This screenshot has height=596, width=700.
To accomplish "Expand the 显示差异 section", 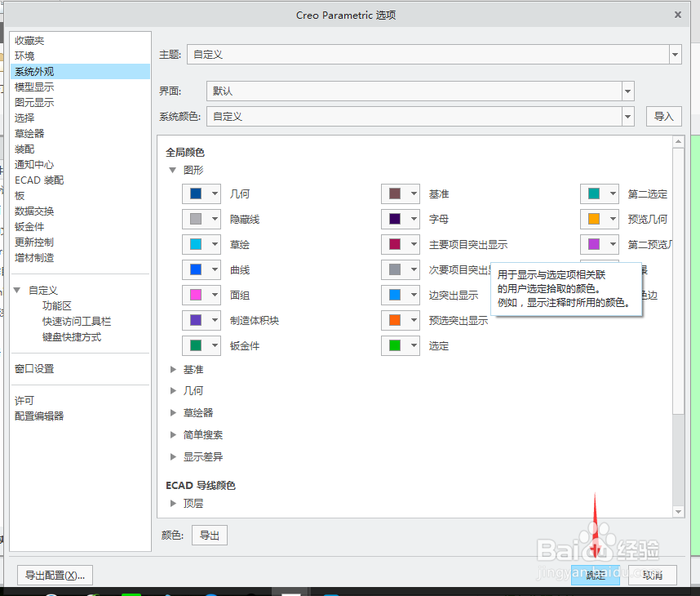I will (x=173, y=456).
